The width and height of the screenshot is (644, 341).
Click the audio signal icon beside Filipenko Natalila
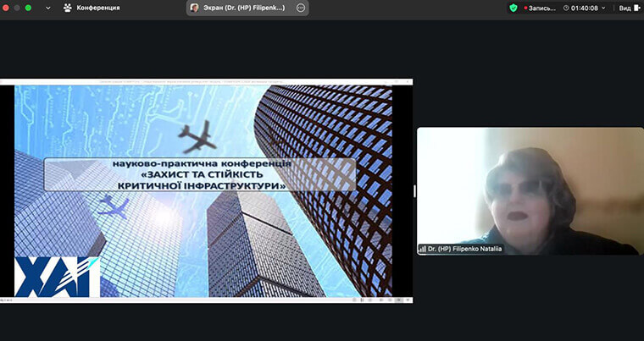(422, 250)
